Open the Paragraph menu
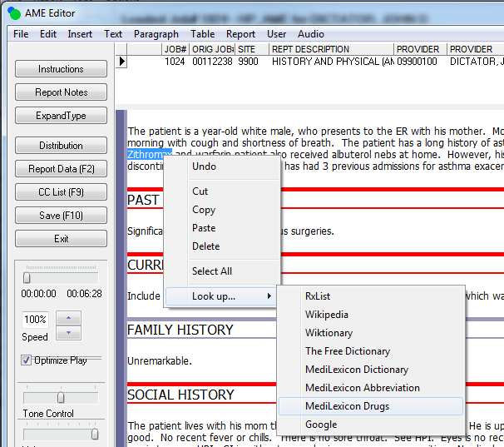Viewport: 504px width, 447px height. tap(156, 34)
